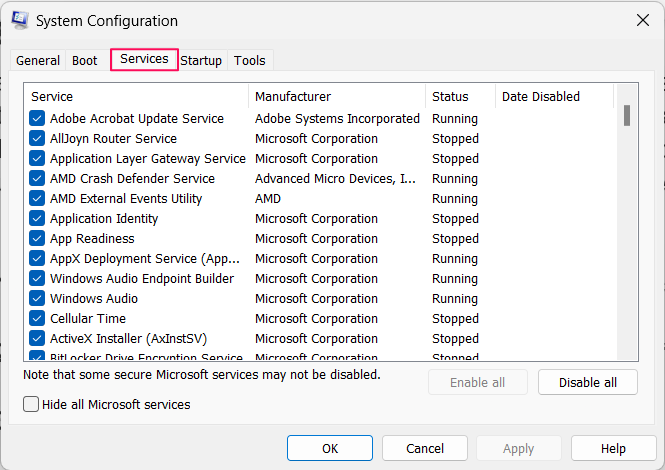Confirm changes with the OK button

pyautogui.click(x=330, y=449)
